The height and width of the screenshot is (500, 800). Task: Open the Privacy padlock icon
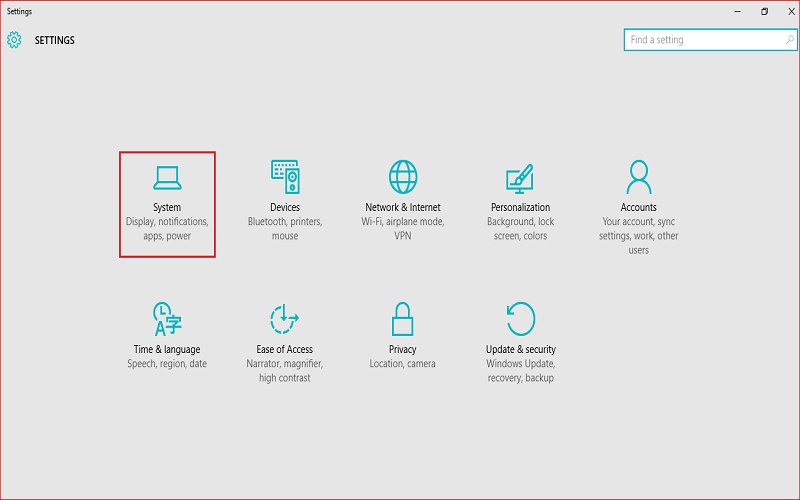(403, 319)
